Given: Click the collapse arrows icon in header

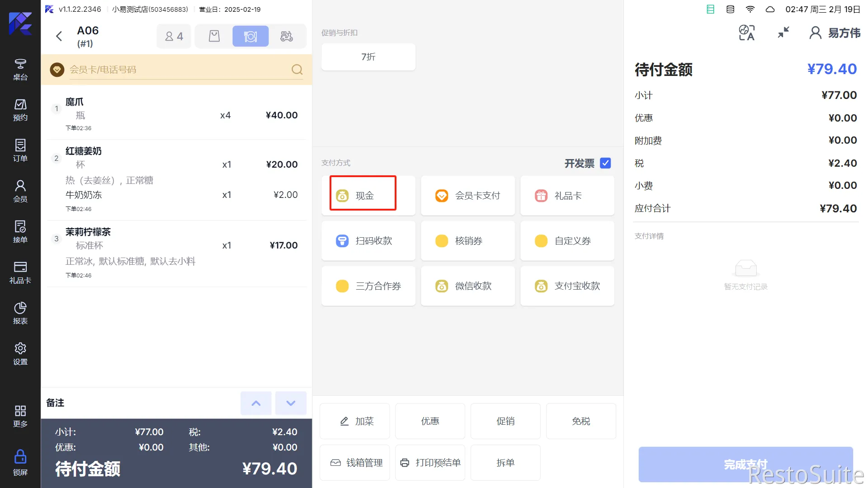Looking at the screenshot, I should 783,33.
